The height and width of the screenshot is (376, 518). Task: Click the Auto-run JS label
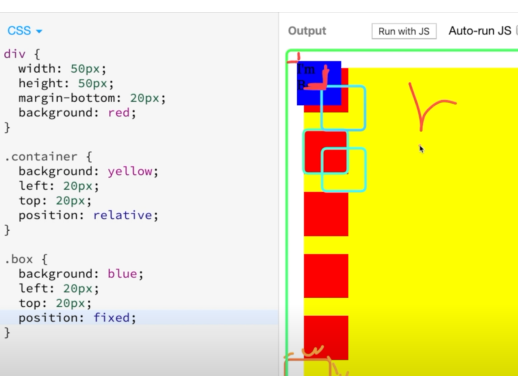(x=480, y=31)
